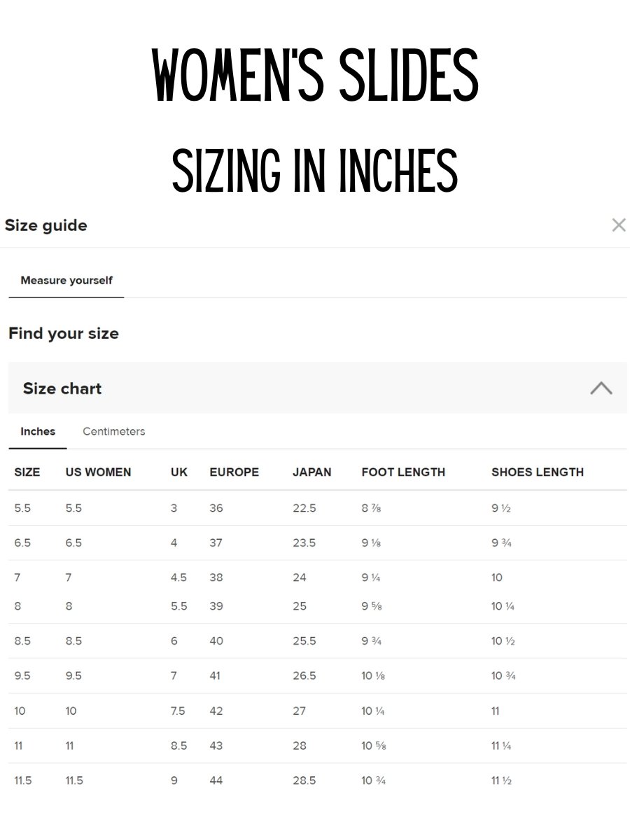Click the EUROPE column header
Image resolution: width=630 pixels, height=840 pixels.
click(x=234, y=472)
